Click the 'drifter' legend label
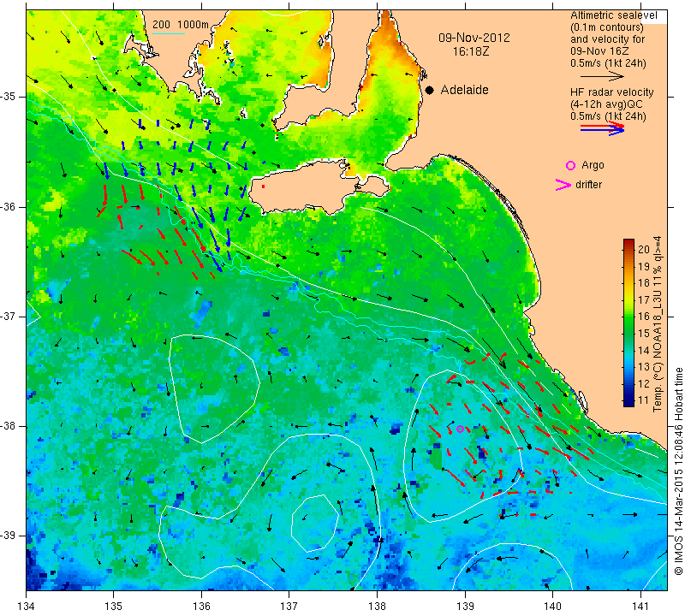The width and height of the screenshot is (685, 616). point(588,185)
